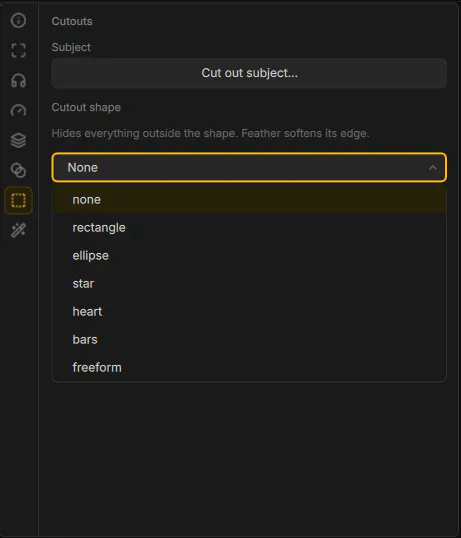Choose the freeform shape option
Image resolution: width=461 pixels, height=538 pixels.
249,367
